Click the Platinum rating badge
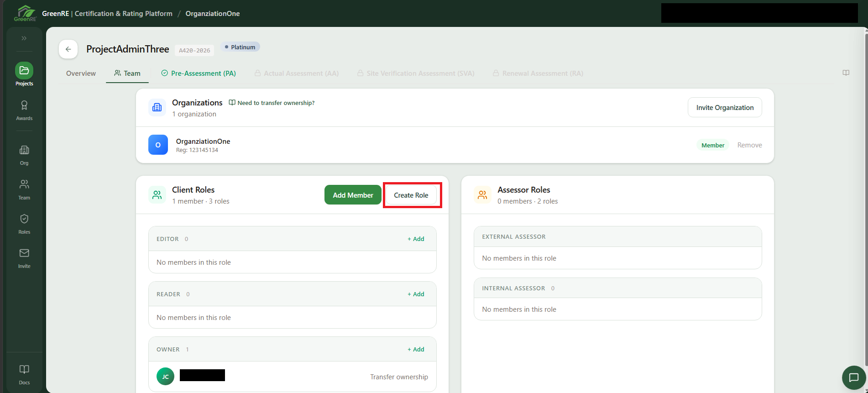The image size is (868, 393). coord(240,47)
